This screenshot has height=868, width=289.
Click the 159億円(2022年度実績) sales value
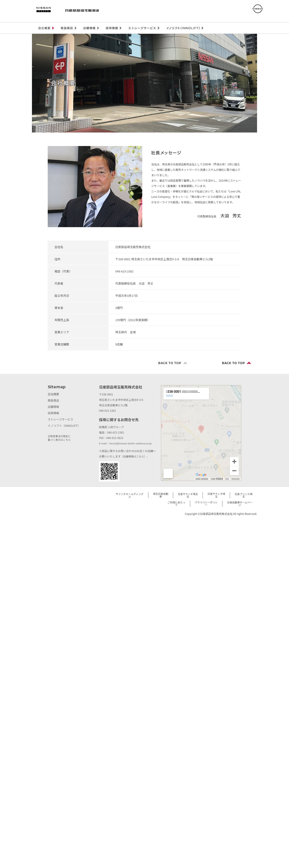132,320
